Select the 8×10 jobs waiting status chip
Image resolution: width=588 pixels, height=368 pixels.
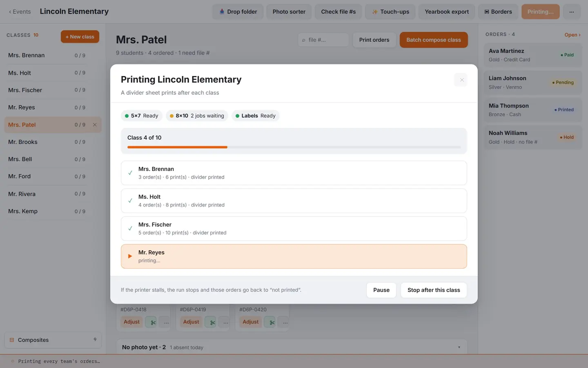click(197, 116)
